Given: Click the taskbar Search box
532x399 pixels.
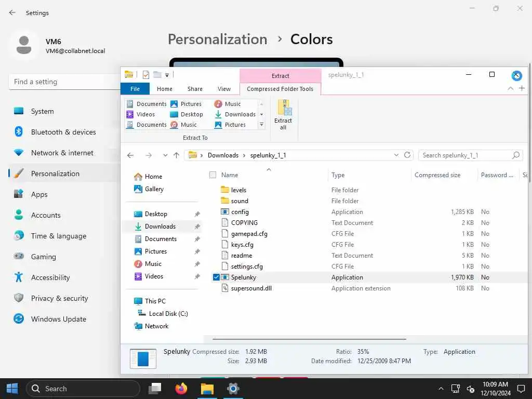Looking at the screenshot, I should tap(83, 389).
